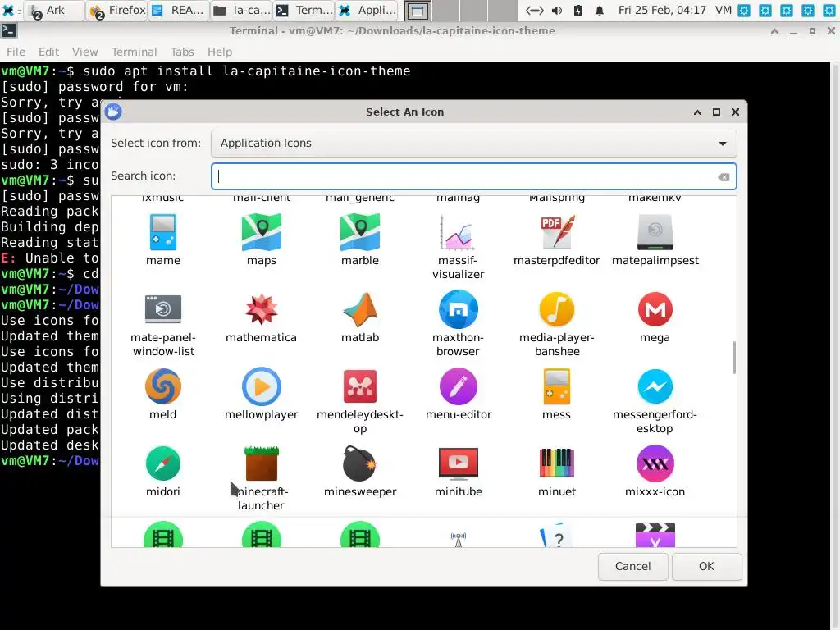Switch to the README taskbar window
840x630 pixels.
point(178,10)
